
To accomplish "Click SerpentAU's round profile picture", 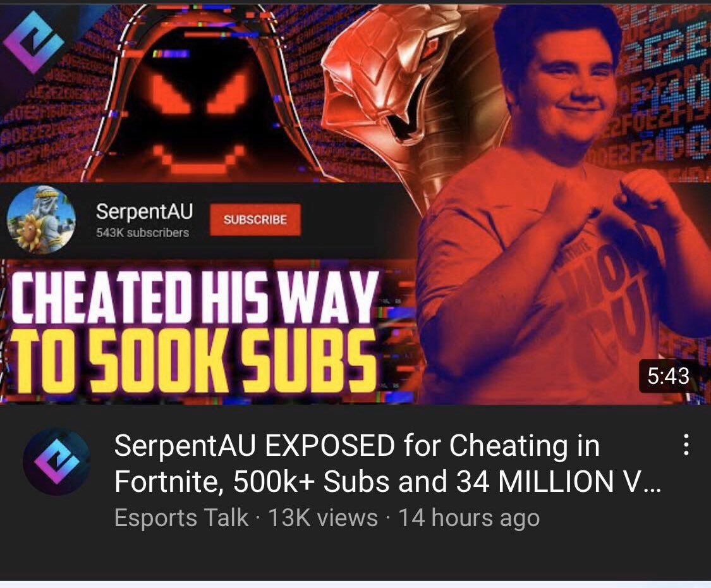I will pyautogui.click(x=41, y=219).
